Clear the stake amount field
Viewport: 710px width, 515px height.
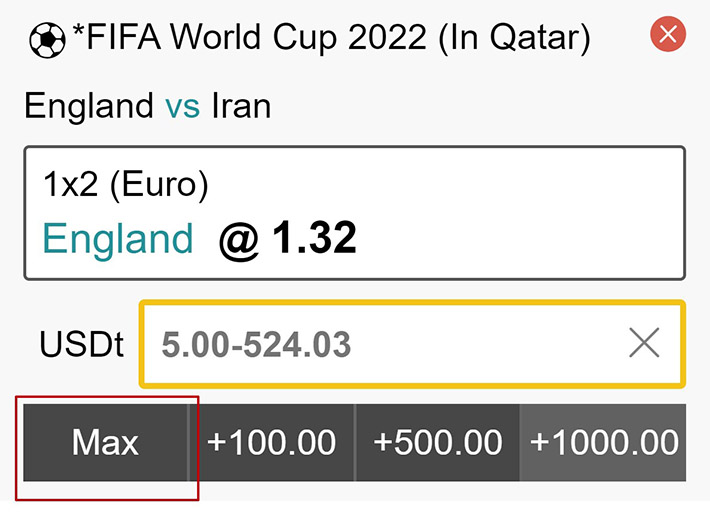pos(644,344)
